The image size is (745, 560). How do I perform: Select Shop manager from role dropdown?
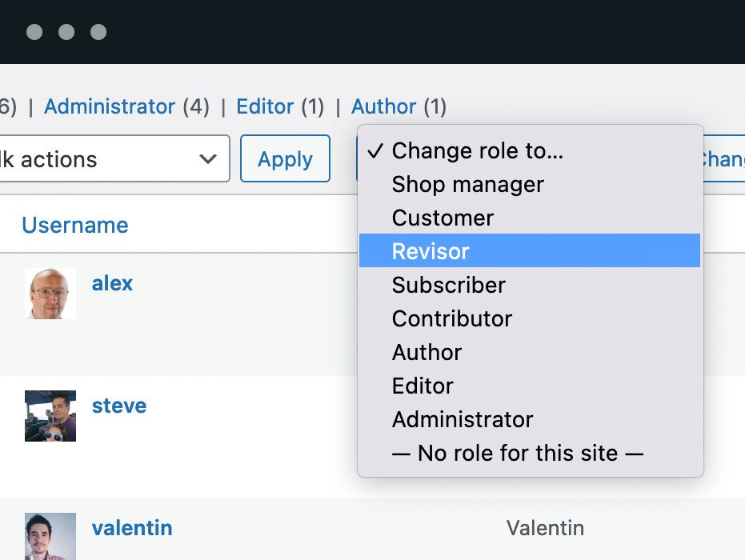(529, 184)
